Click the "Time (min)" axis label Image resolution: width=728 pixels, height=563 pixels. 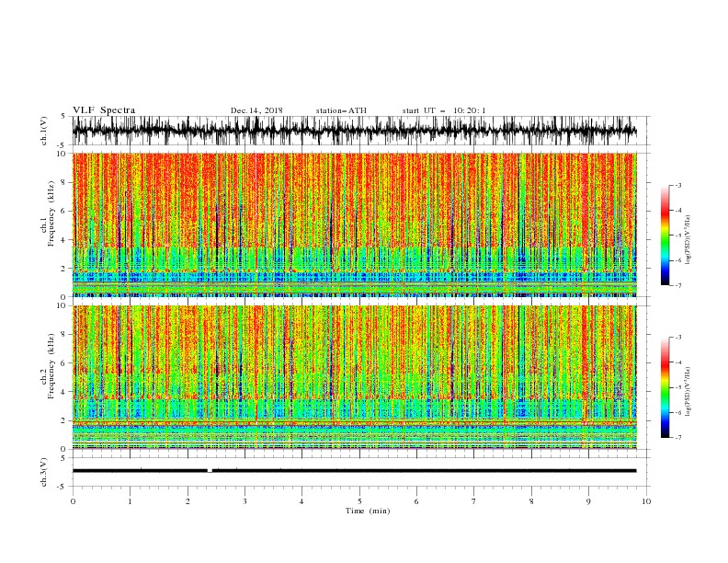(368, 511)
